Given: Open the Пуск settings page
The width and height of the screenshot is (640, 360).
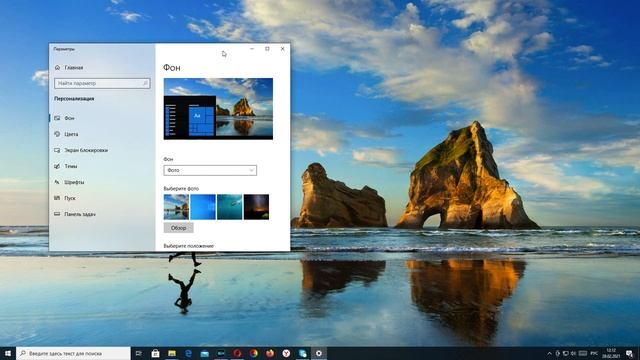Looking at the screenshot, I should [70, 198].
